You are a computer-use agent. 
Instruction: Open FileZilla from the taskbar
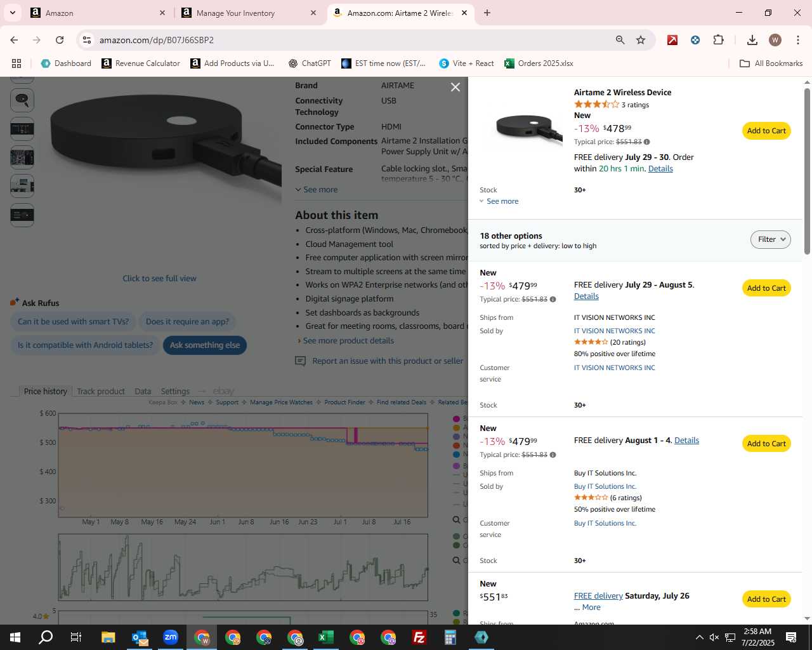point(419,637)
